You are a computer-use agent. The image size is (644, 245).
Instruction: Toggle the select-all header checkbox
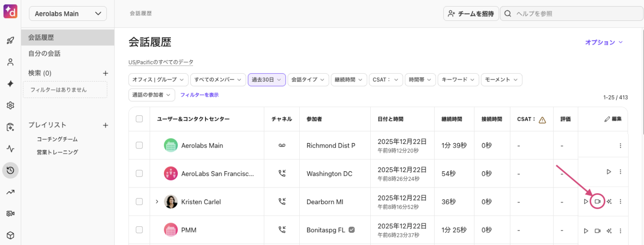click(139, 119)
